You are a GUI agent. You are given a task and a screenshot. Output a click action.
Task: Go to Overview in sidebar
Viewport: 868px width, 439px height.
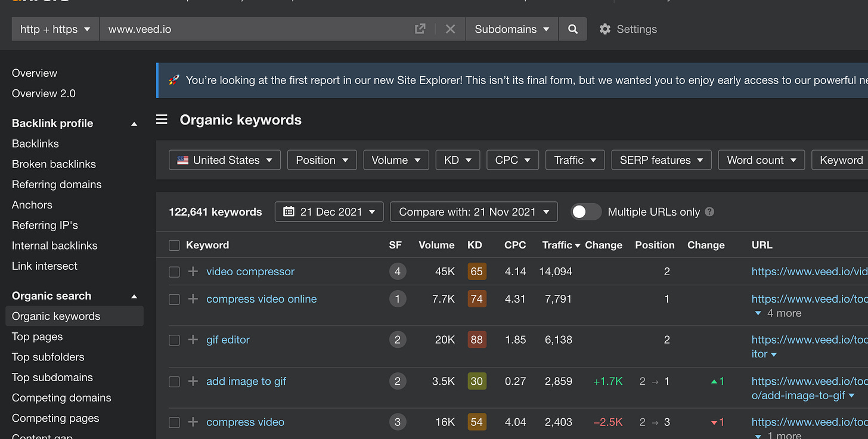[x=35, y=73]
